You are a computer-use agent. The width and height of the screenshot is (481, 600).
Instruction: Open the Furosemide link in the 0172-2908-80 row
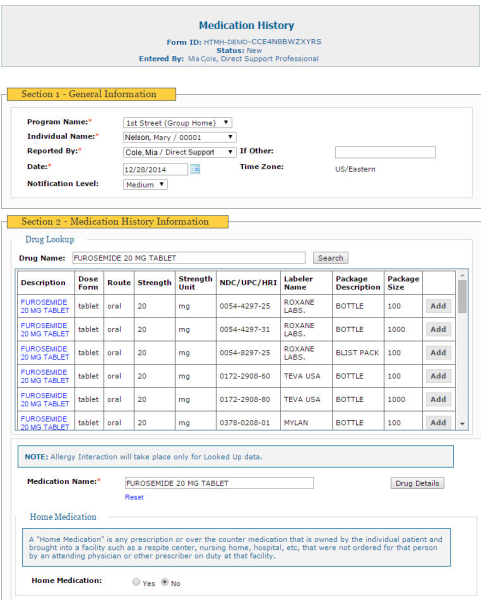pos(45,399)
